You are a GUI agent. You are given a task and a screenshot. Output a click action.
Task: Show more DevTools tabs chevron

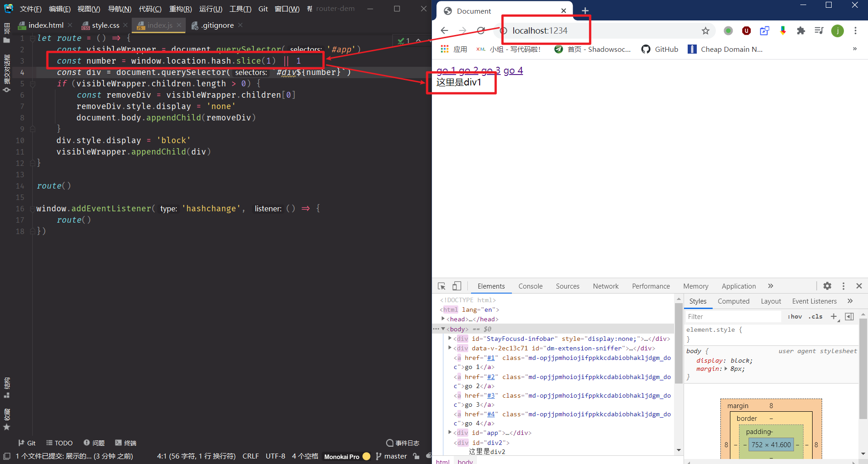click(x=770, y=286)
